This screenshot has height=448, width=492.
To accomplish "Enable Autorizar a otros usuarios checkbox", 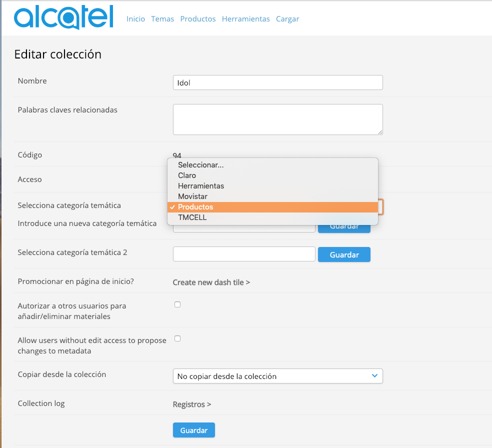I will [x=177, y=304].
